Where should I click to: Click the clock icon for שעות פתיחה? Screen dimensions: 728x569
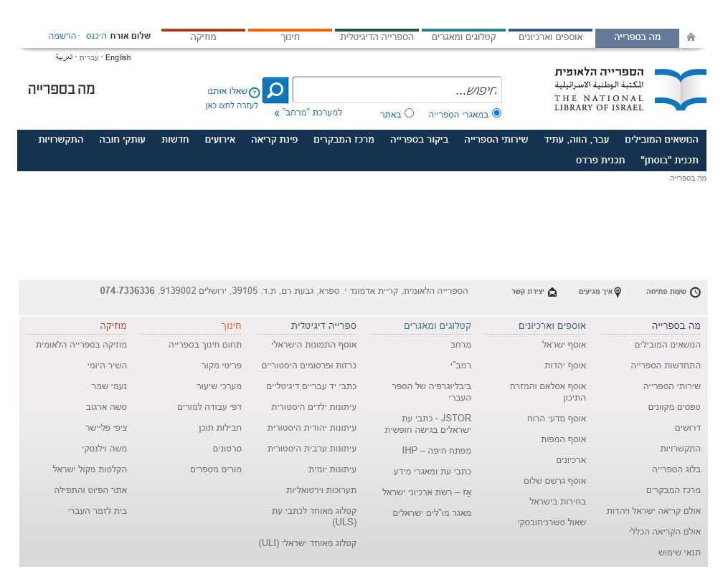pos(695,292)
